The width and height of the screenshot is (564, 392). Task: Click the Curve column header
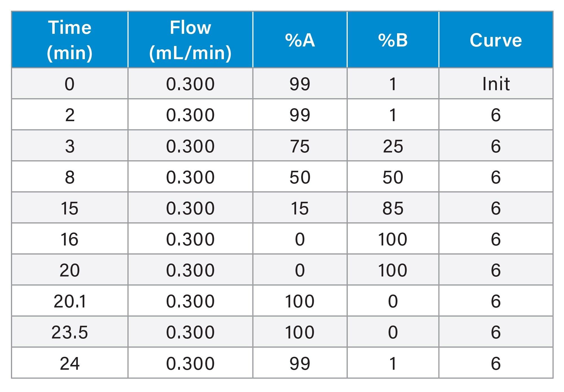coord(496,40)
